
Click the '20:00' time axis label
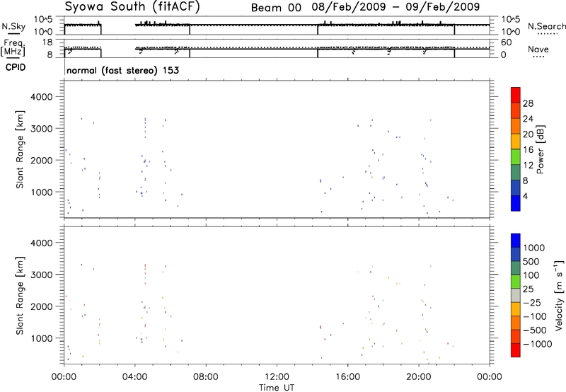coord(418,377)
